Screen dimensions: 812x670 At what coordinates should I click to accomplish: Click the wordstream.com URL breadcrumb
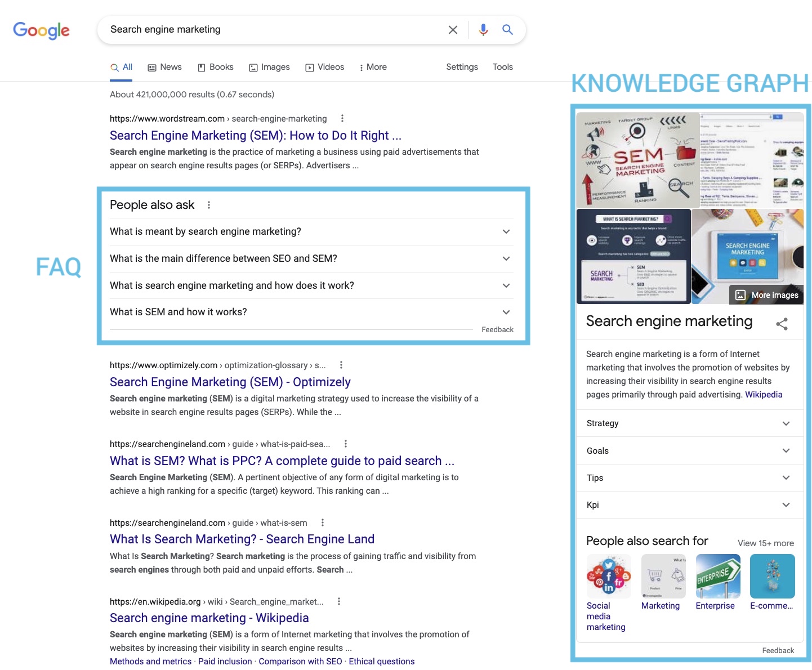pos(218,119)
